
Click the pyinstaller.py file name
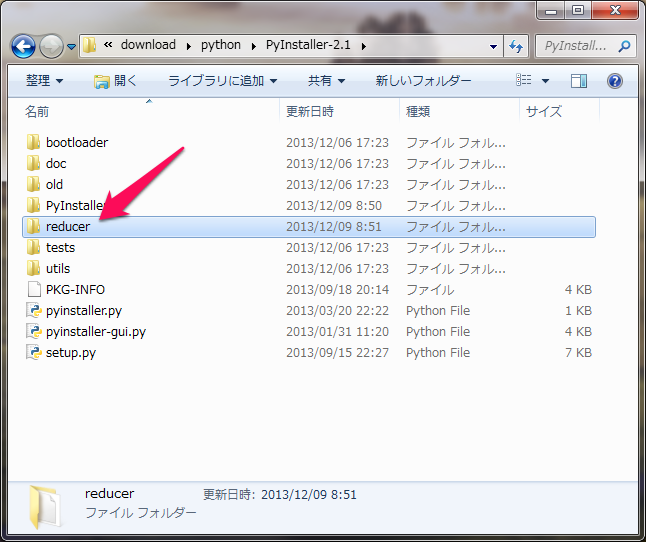(84, 311)
